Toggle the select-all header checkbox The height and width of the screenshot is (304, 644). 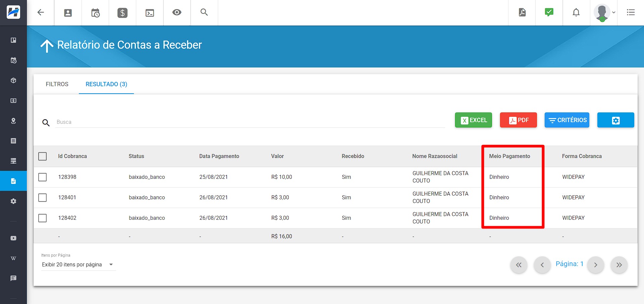click(43, 156)
